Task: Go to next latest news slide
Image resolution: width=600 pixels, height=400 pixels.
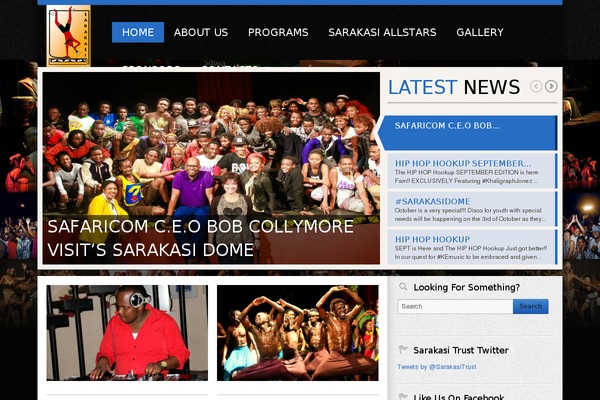Action: tap(551, 87)
